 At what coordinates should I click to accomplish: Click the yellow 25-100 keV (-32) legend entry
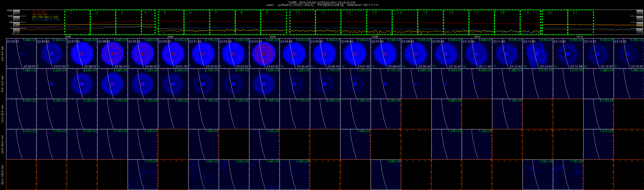45,17
